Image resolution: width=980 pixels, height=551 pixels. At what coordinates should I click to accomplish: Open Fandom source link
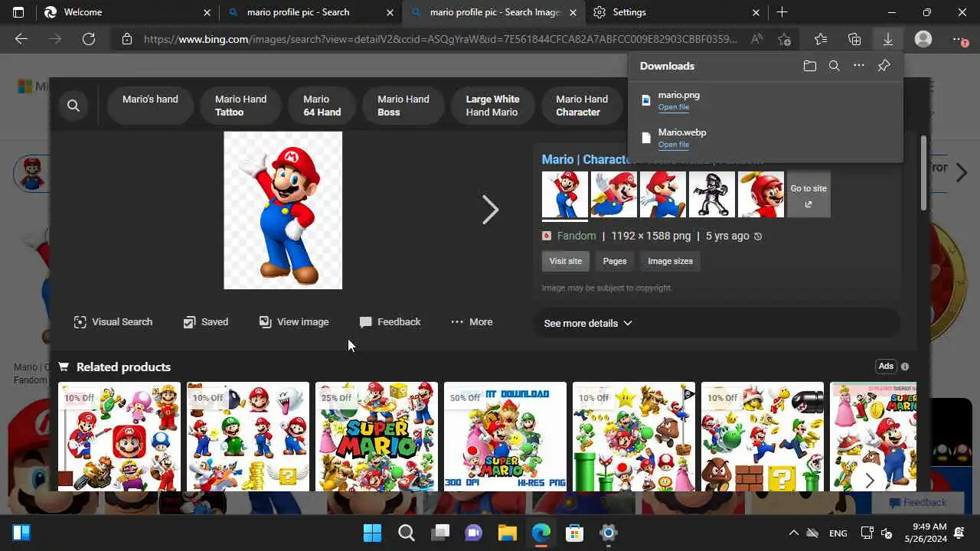(576, 236)
